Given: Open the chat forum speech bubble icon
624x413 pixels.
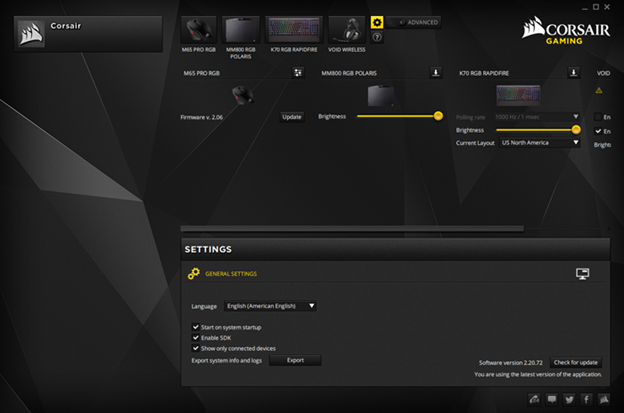Looking at the screenshot, I should [x=552, y=399].
